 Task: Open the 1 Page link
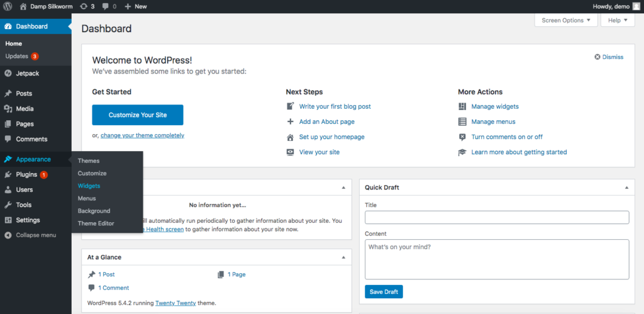pos(236,274)
